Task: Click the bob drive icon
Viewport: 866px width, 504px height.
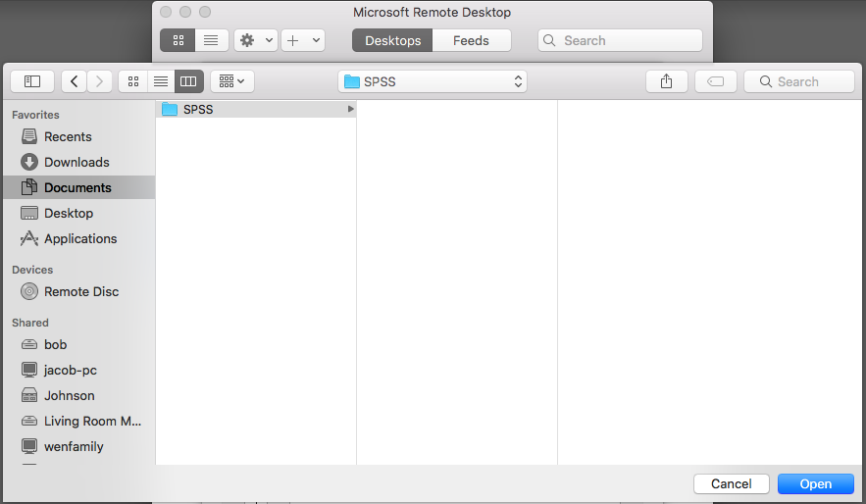Action: click(29, 344)
